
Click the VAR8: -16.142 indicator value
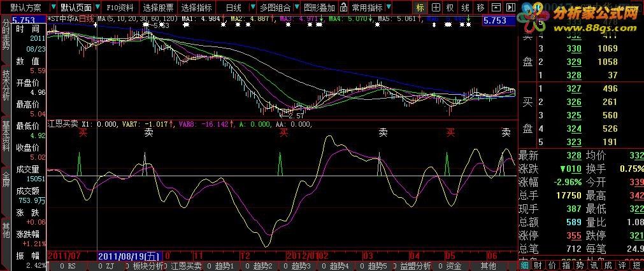(x=203, y=123)
